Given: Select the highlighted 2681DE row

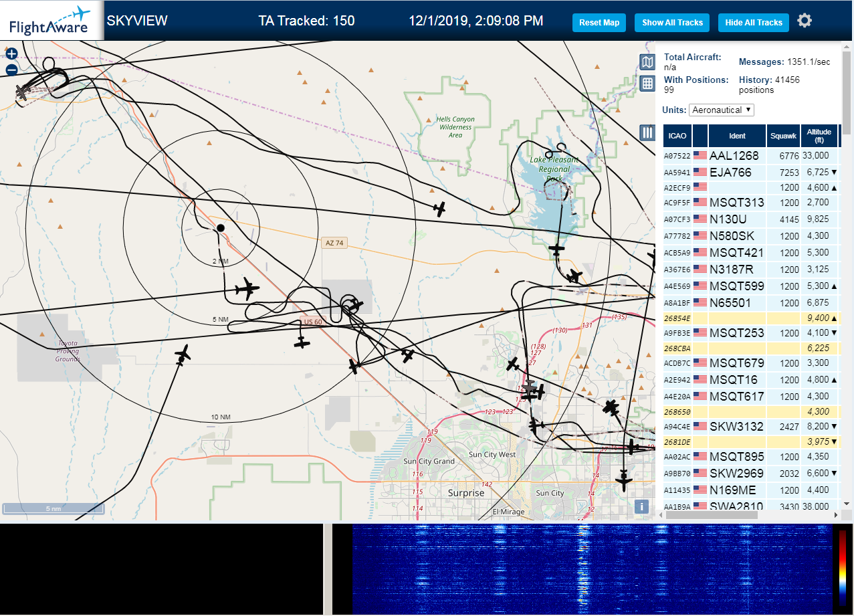Looking at the screenshot, I should [750, 441].
